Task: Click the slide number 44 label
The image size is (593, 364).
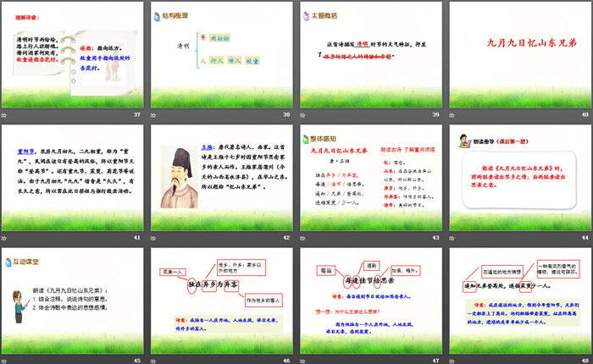Action: point(585,238)
